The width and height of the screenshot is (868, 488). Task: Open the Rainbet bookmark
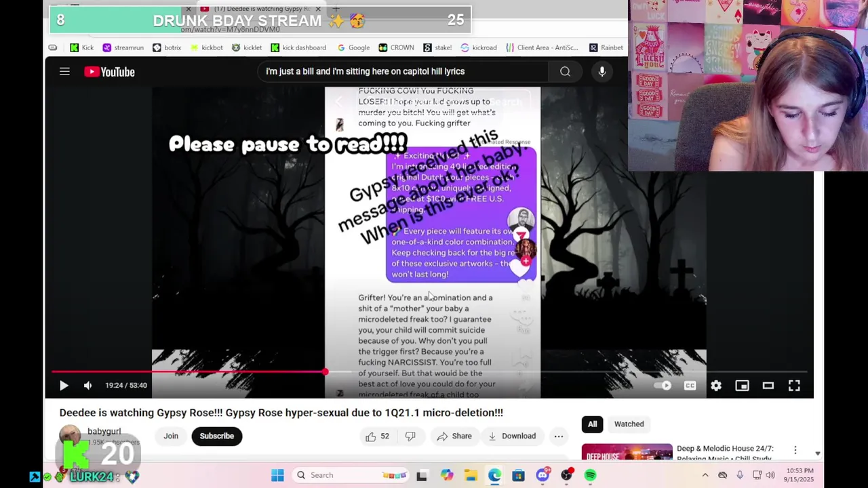tap(606, 47)
